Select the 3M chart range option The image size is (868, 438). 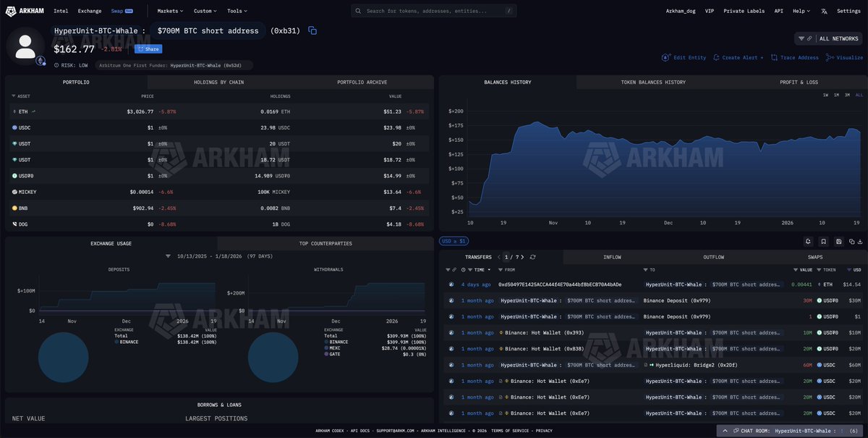848,95
